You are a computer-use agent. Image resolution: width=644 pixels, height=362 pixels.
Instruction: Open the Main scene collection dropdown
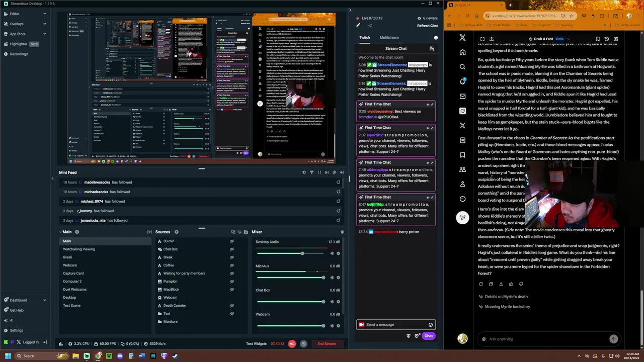66,232
